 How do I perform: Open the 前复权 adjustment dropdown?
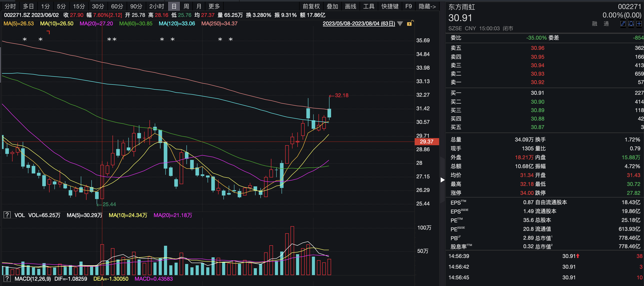coord(311,6)
